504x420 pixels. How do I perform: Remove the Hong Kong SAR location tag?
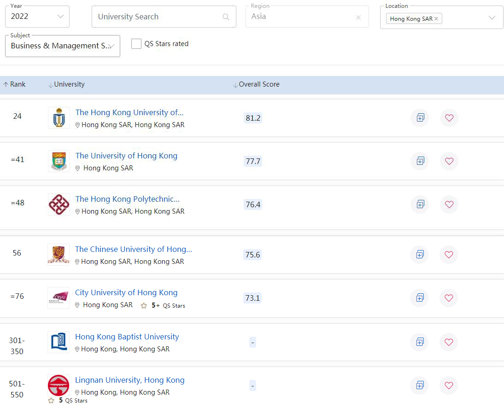click(x=436, y=18)
